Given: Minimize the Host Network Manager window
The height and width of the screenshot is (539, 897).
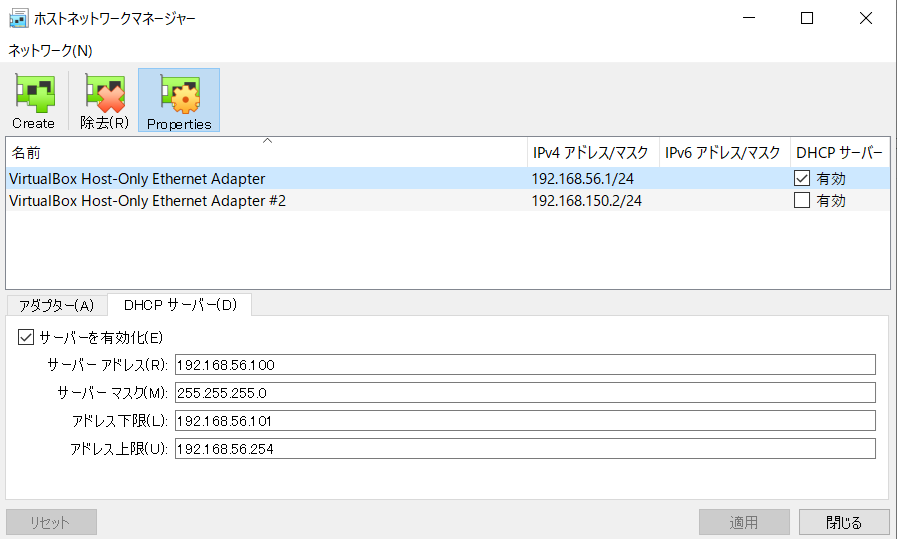Looking at the screenshot, I should [x=749, y=18].
